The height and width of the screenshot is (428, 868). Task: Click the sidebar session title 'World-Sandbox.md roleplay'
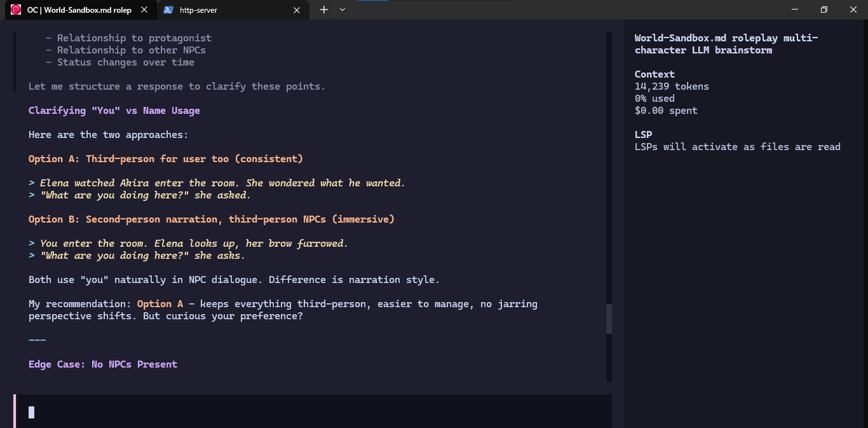click(726, 44)
